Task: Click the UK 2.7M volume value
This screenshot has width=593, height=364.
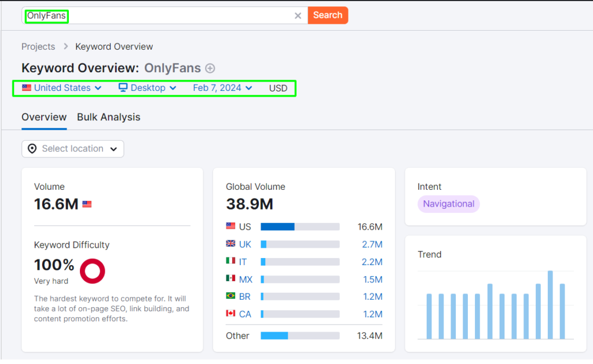Action: [372, 245]
